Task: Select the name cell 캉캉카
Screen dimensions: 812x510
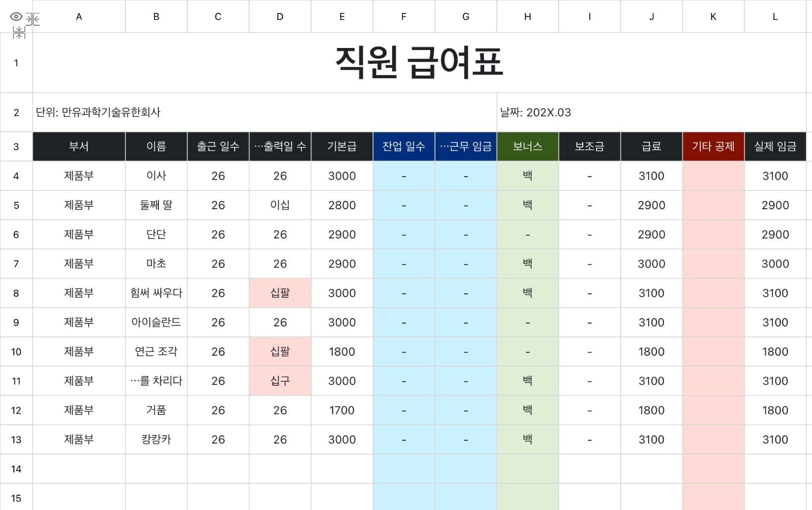Action: coord(156,439)
